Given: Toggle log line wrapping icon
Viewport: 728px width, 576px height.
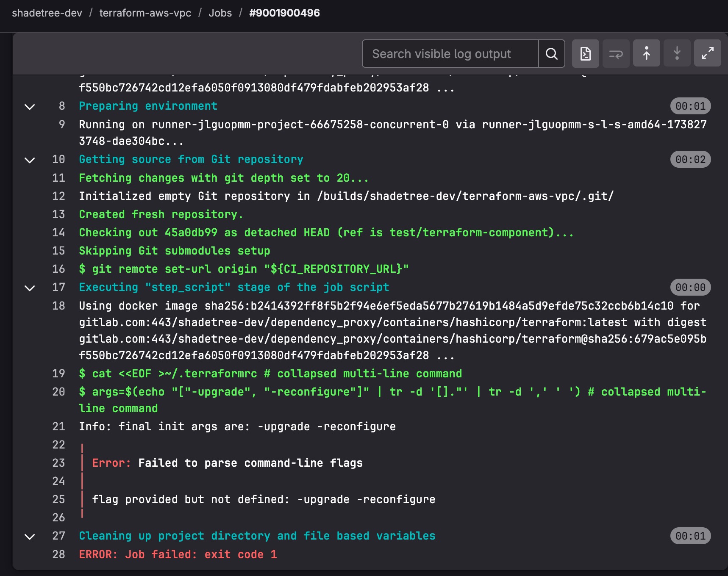Looking at the screenshot, I should pyautogui.click(x=616, y=54).
